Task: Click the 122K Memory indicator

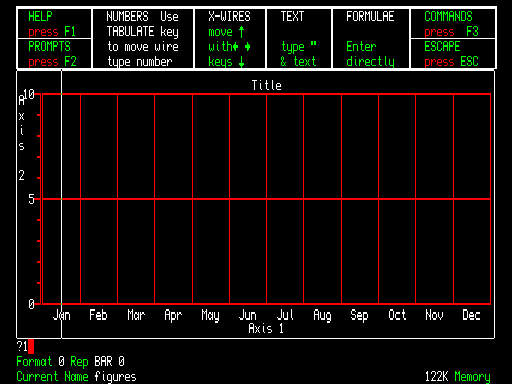Action: (x=458, y=377)
